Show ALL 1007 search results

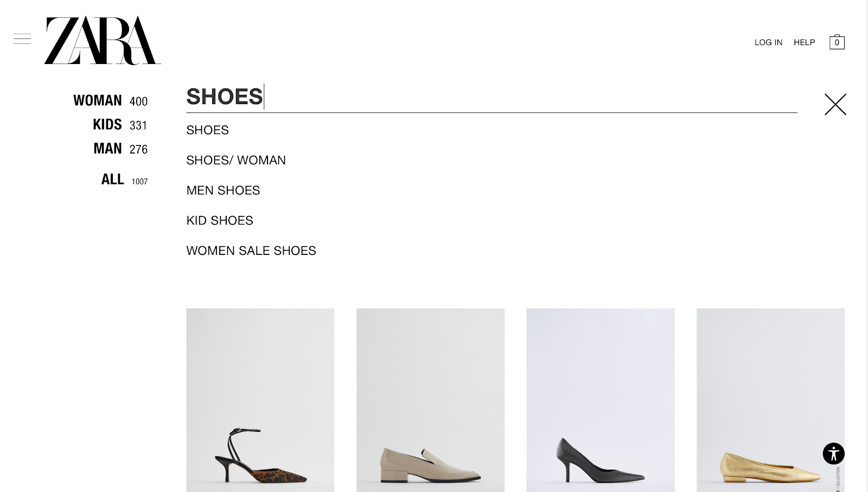click(111, 179)
